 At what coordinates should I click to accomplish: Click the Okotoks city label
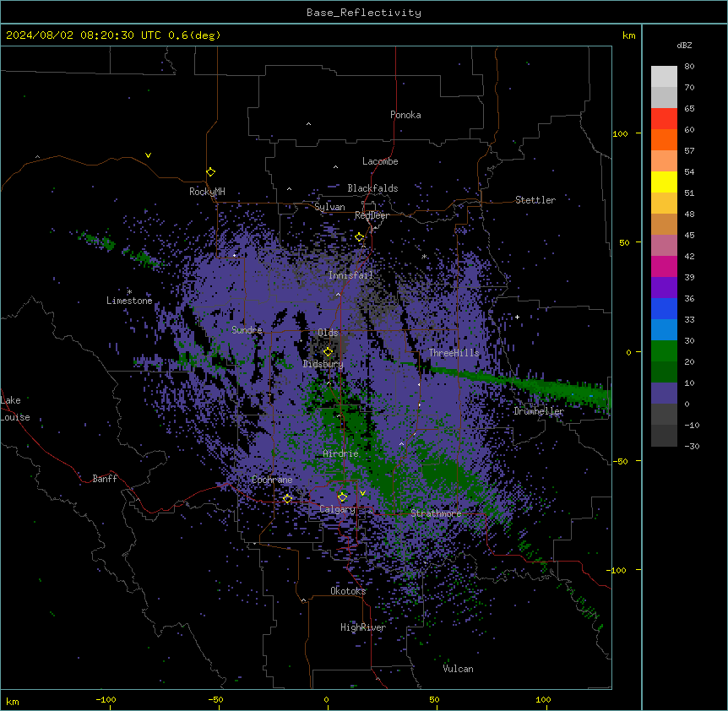coord(348,591)
